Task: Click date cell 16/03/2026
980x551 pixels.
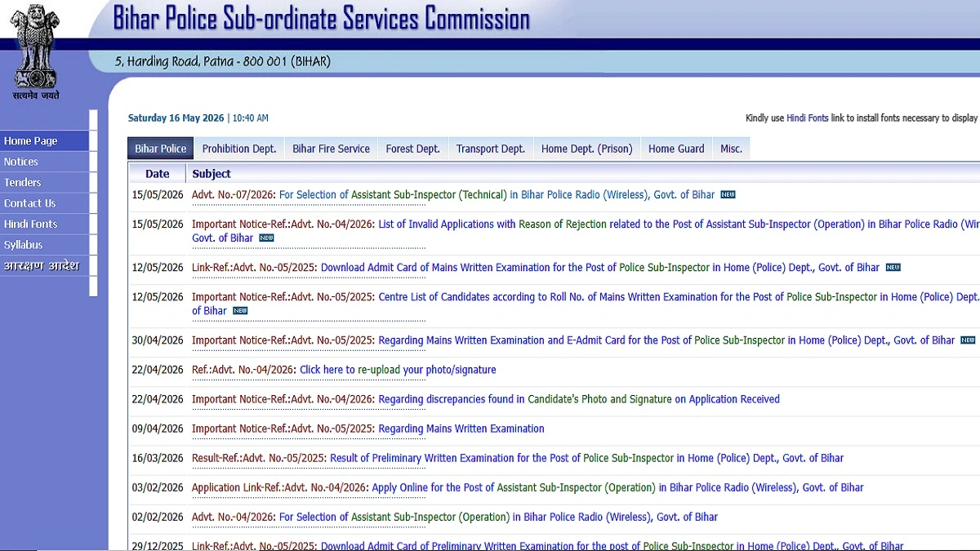Action: 158,458
